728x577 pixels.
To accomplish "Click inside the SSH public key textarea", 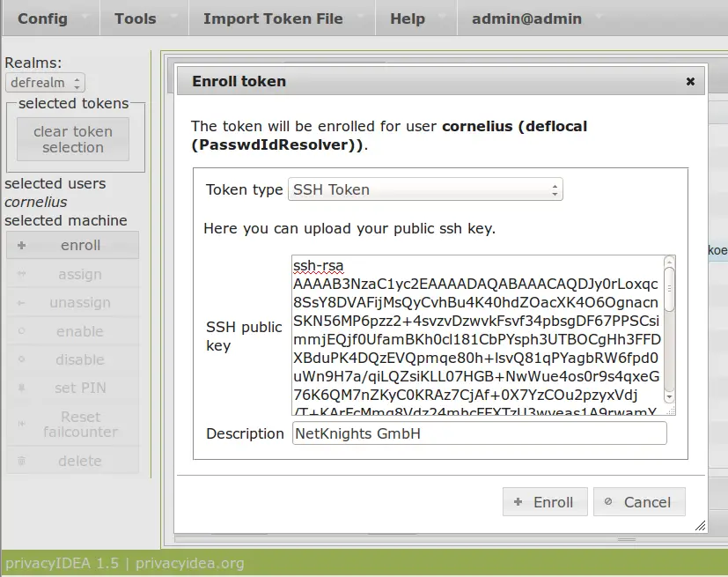I will tap(475, 335).
